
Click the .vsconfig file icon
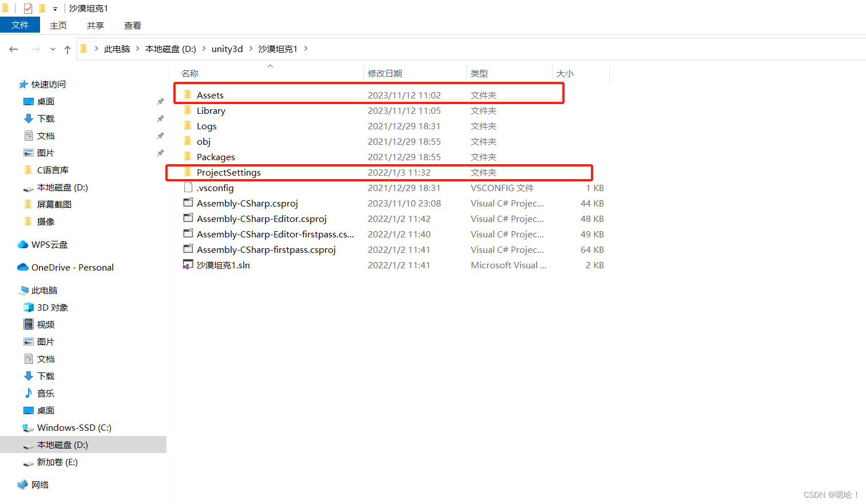pyautogui.click(x=188, y=187)
